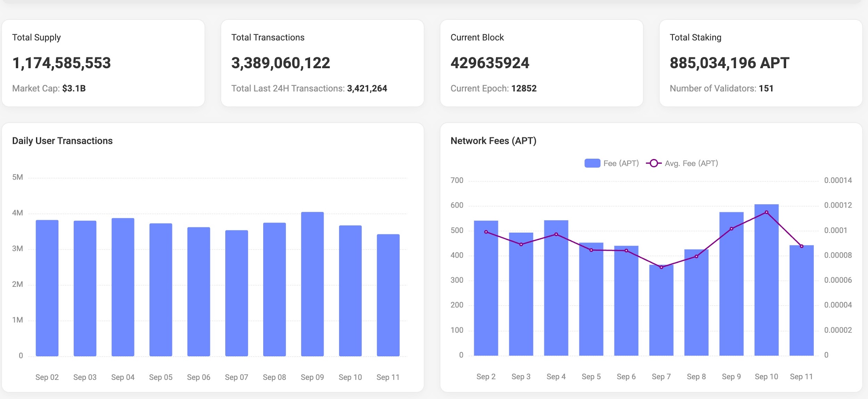Click the Sep 11 daily transactions bar
The width and height of the screenshot is (868, 399).
[388, 295]
